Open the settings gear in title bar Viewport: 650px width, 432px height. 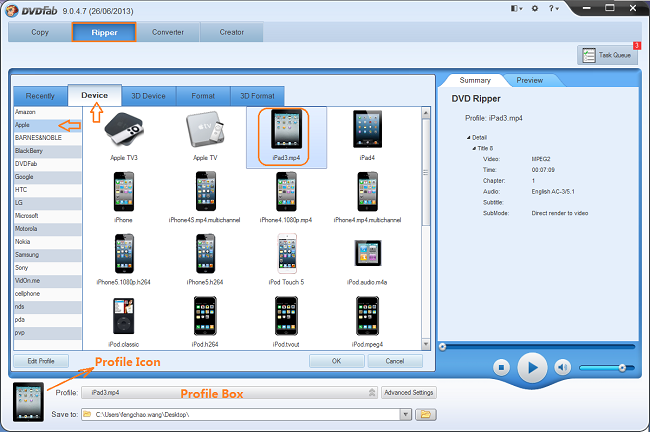535,8
